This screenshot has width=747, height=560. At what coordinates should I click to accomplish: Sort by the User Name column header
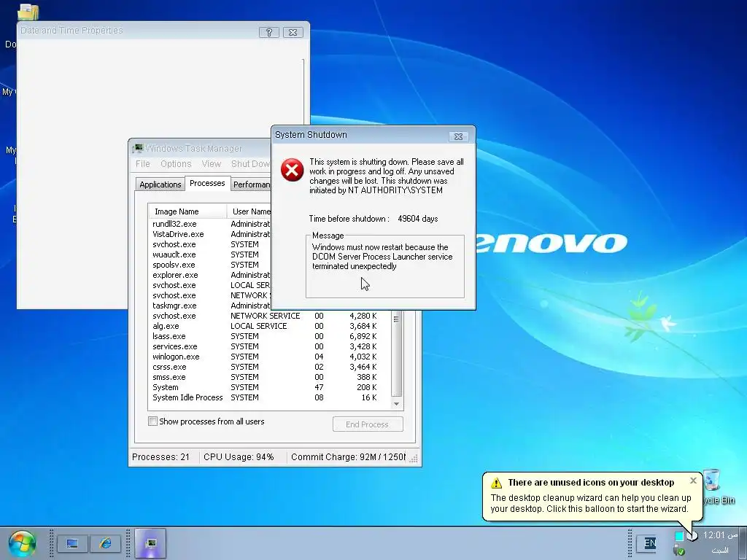click(249, 211)
